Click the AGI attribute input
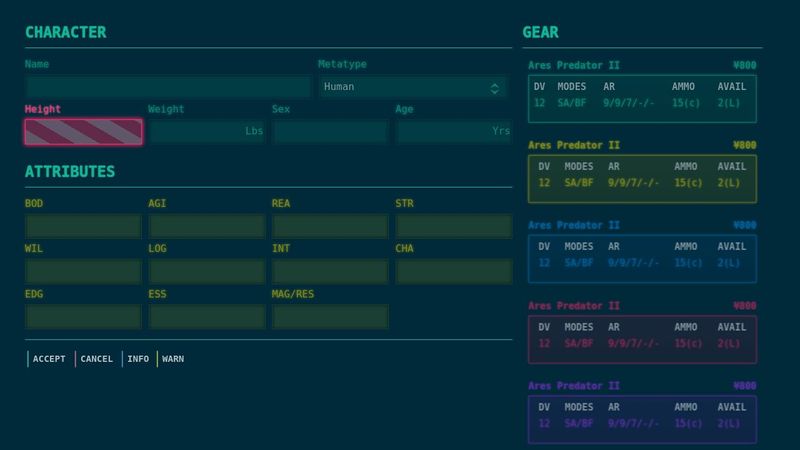This screenshot has height=450, width=800. pyautogui.click(x=206, y=226)
